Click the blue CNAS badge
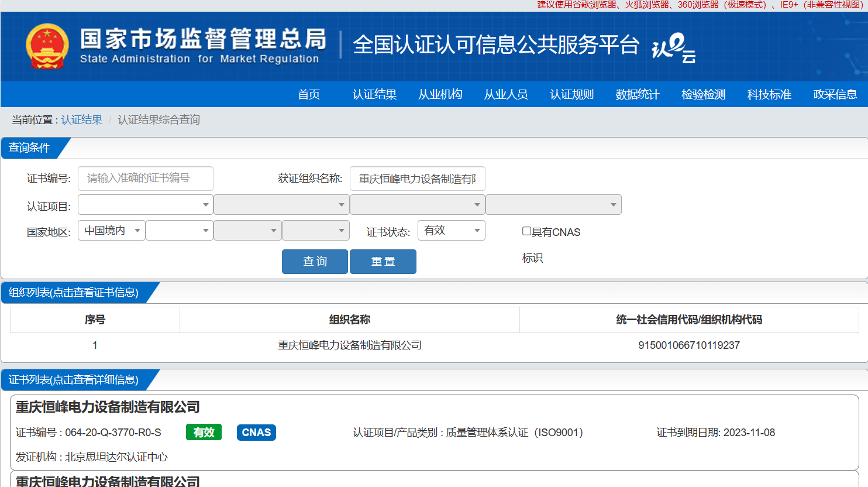This screenshot has height=487, width=868. coord(256,433)
